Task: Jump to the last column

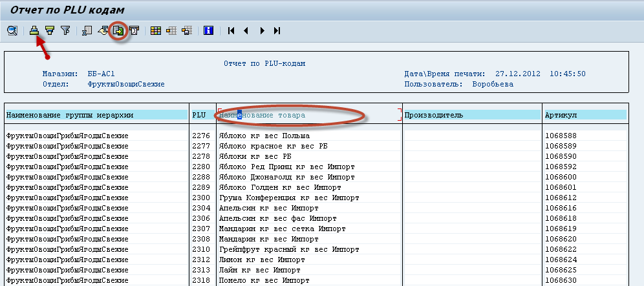Action: [x=277, y=31]
